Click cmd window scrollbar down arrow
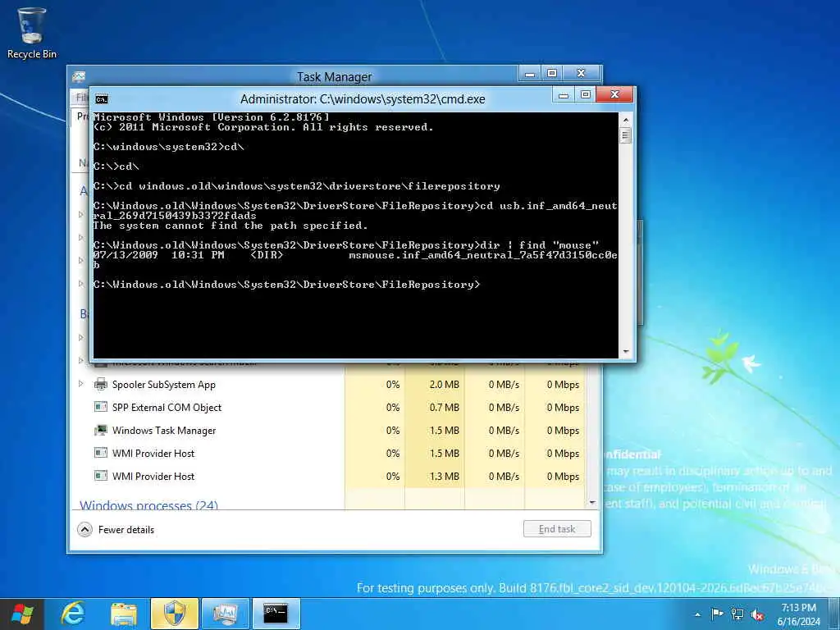The height and width of the screenshot is (630, 840). [x=625, y=352]
